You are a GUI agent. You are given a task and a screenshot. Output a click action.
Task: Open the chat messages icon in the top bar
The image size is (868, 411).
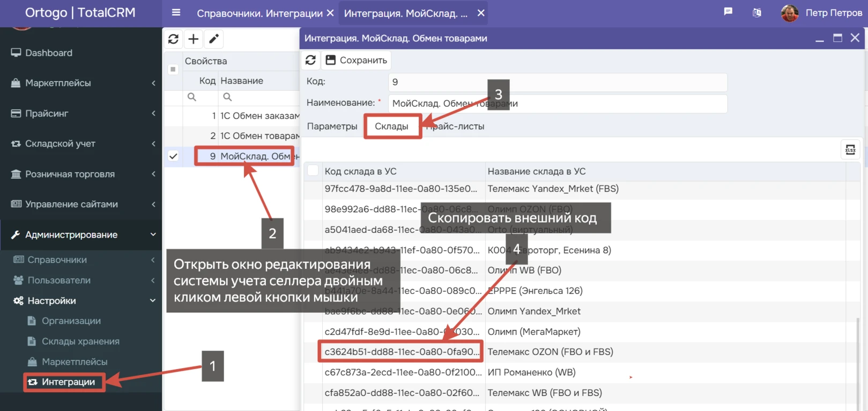[x=728, y=12]
